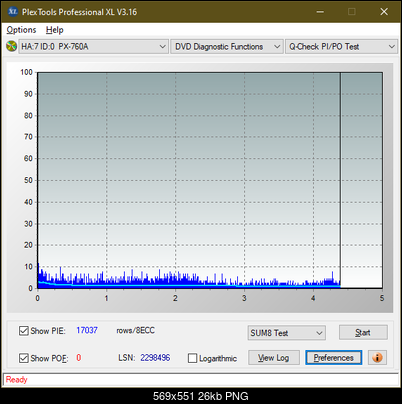Viewport: 402px width, 404px height.
Task: Click the PlexTools XL app icon in title bar
Action: click(12, 12)
